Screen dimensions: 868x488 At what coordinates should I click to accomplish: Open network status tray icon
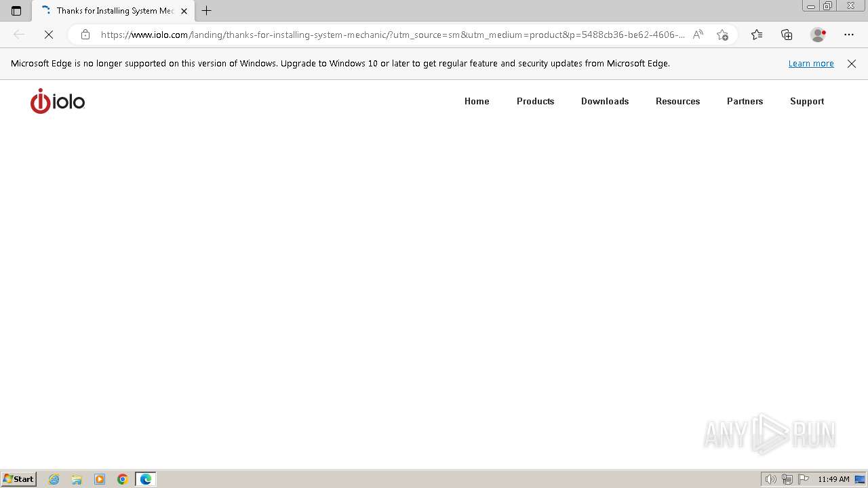(x=787, y=479)
